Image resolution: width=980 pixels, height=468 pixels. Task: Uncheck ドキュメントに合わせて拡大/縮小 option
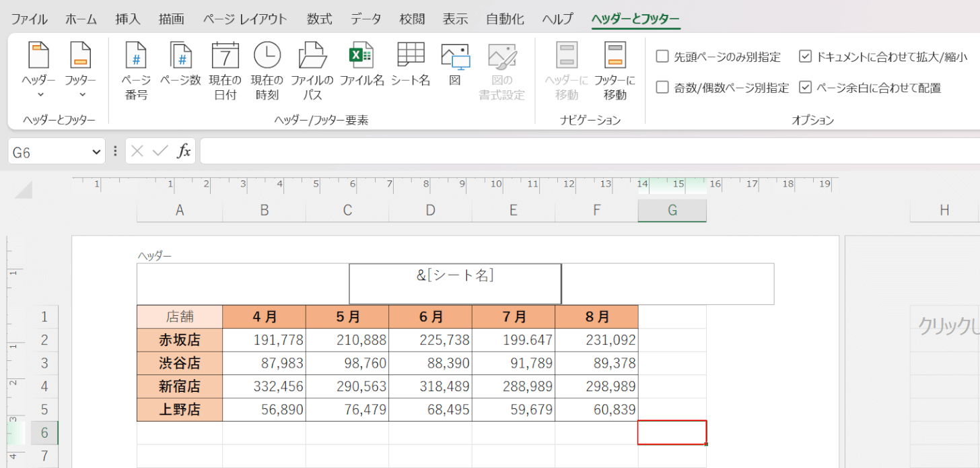(x=805, y=57)
